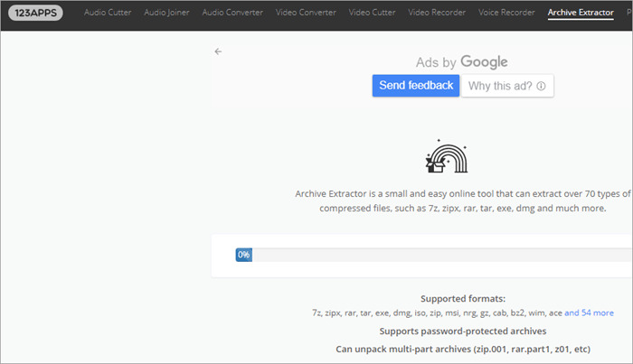The image size is (633, 364).
Task: Click the empty progress bar track
Action: click(434, 255)
